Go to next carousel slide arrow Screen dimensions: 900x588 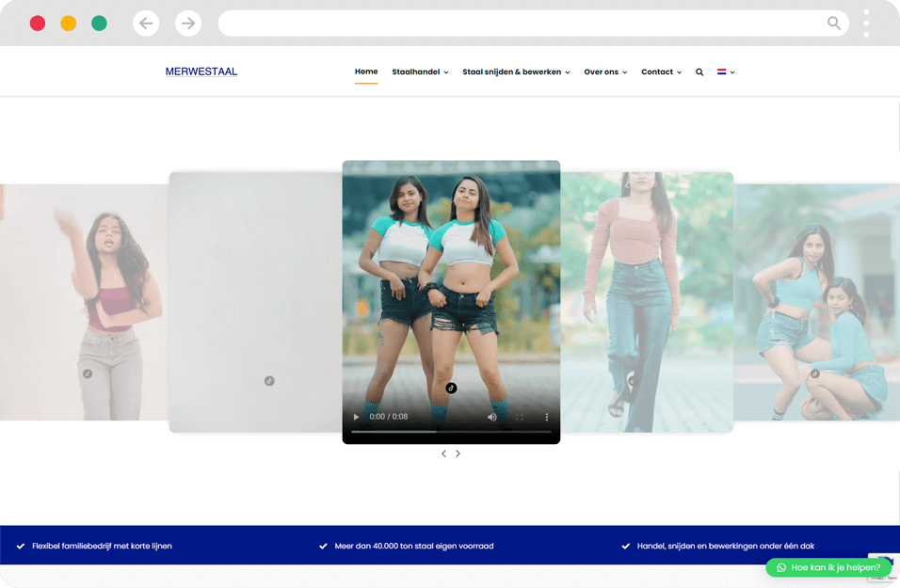click(458, 453)
